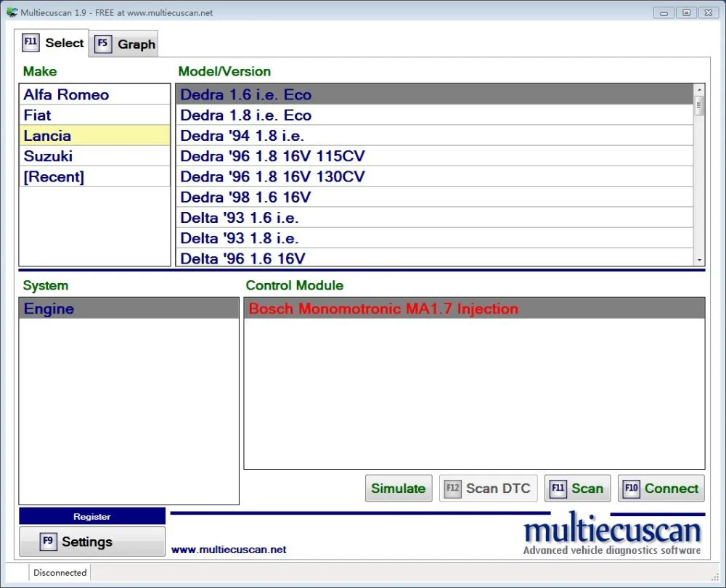The width and height of the screenshot is (726, 588).
Task: Select the Engine system
Action: 129,309
